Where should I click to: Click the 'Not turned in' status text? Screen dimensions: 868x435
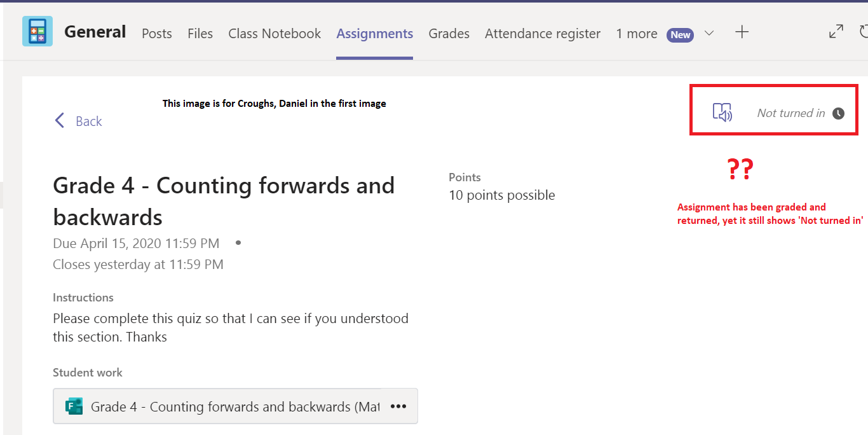(x=791, y=113)
